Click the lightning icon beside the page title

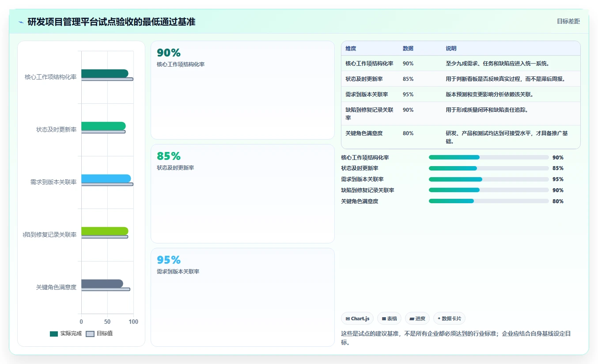[x=21, y=22]
